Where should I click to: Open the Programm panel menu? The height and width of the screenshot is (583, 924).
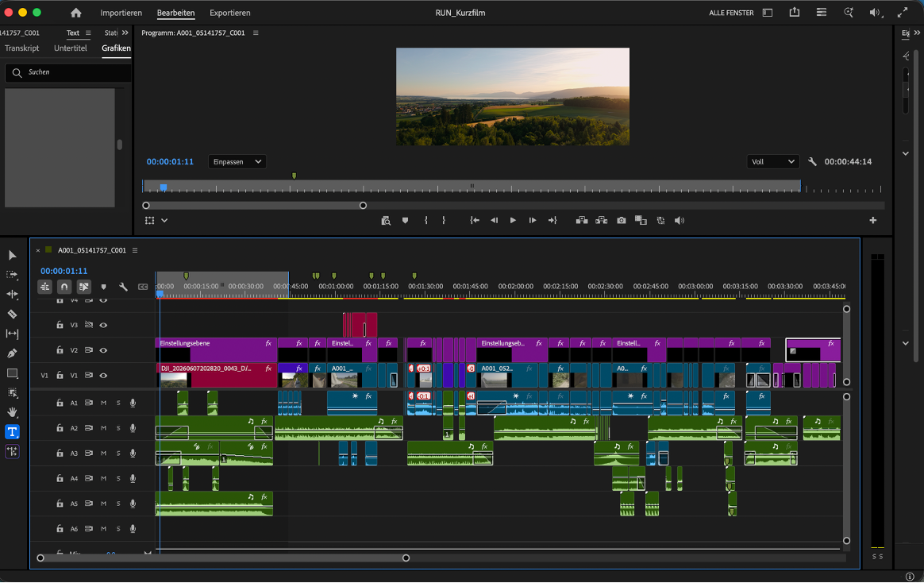coord(256,33)
